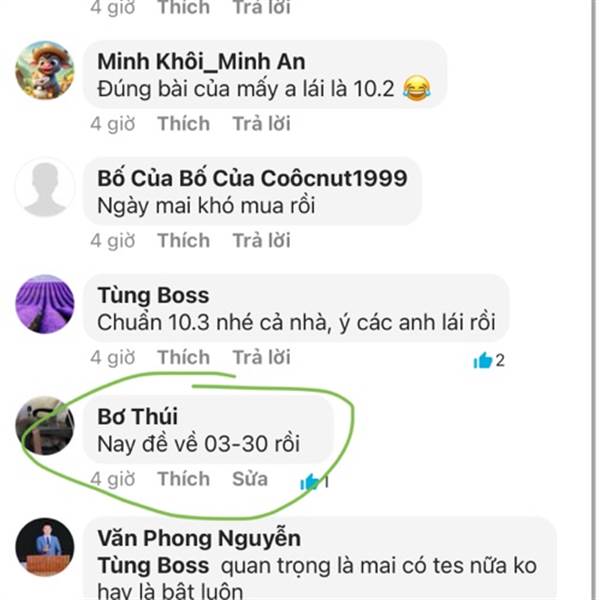600x600 pixels.
Task: Reply to Tùng Boss's comment
Action: point(262,357)
